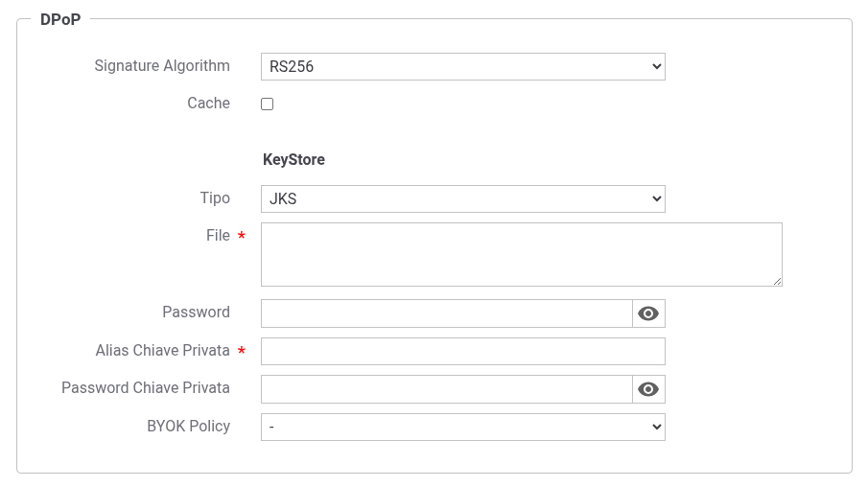
Task: Click the Signature Algorithm label
Action: (x=162, y=66)
